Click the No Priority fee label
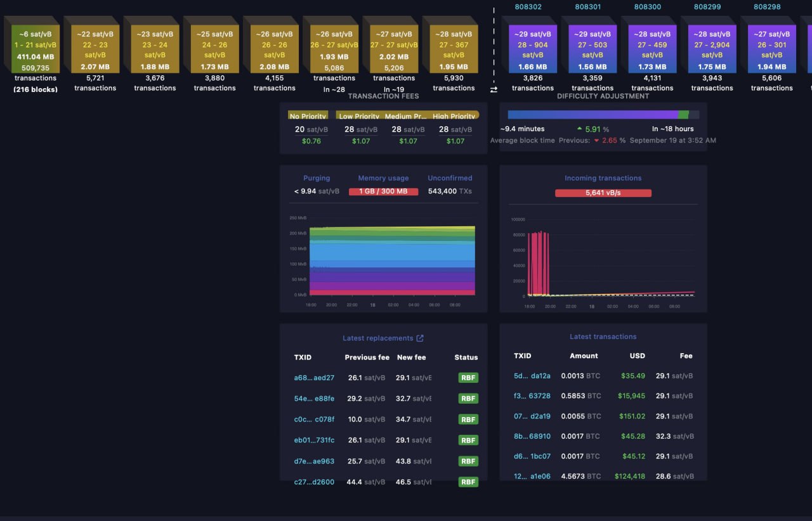Viewport: 812px width, 521px height. point(308,116)
